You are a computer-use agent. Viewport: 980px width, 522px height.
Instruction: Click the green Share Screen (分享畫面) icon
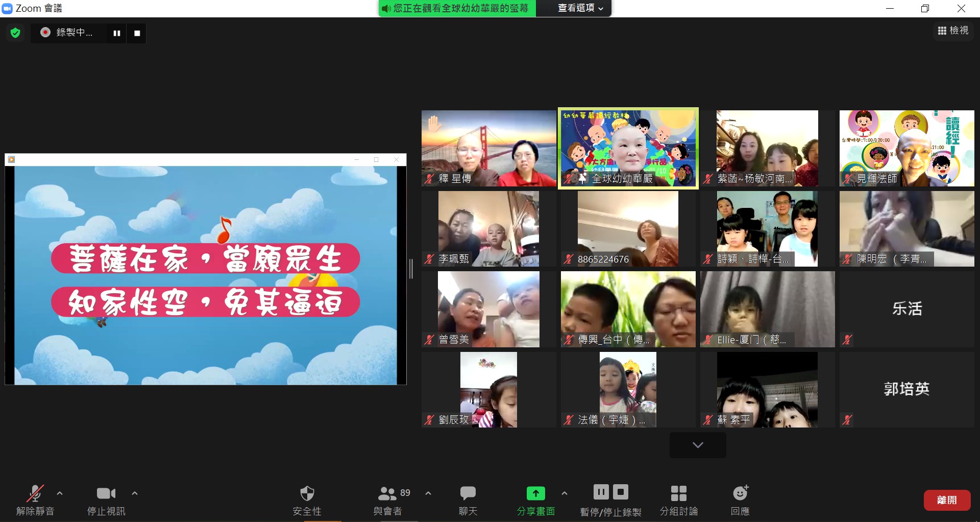coord(535,493)
